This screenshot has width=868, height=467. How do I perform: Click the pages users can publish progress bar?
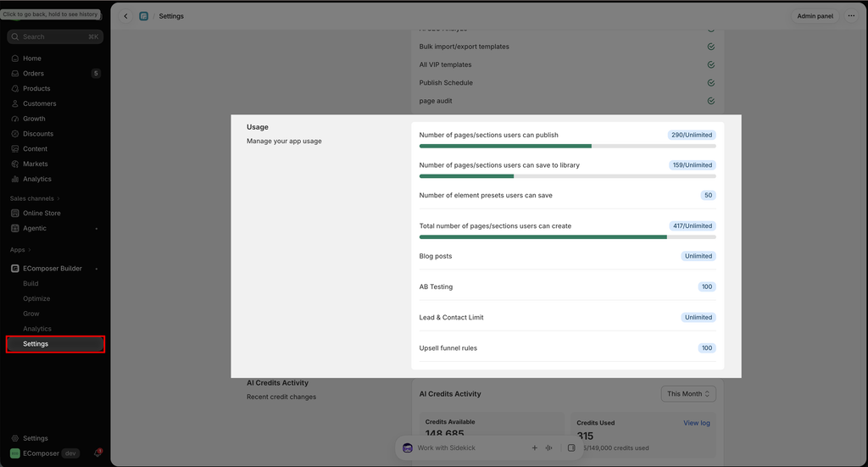567,146
